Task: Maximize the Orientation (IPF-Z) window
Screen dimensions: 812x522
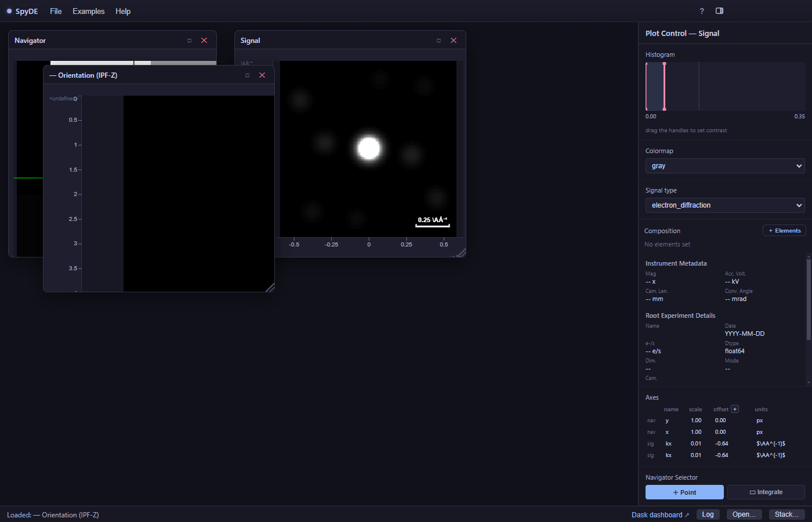Action: click(x=247, y=75)
